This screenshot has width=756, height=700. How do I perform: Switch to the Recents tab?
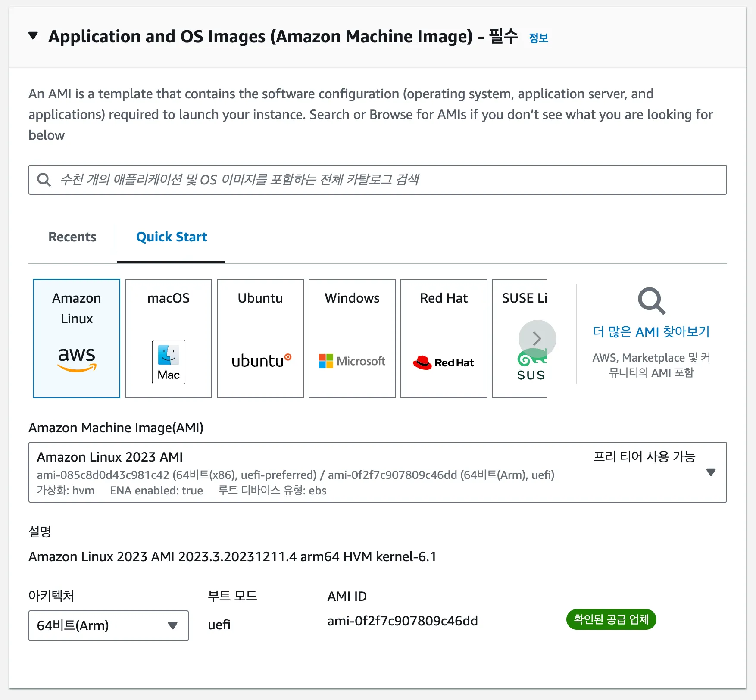click(x=72, y=237)
